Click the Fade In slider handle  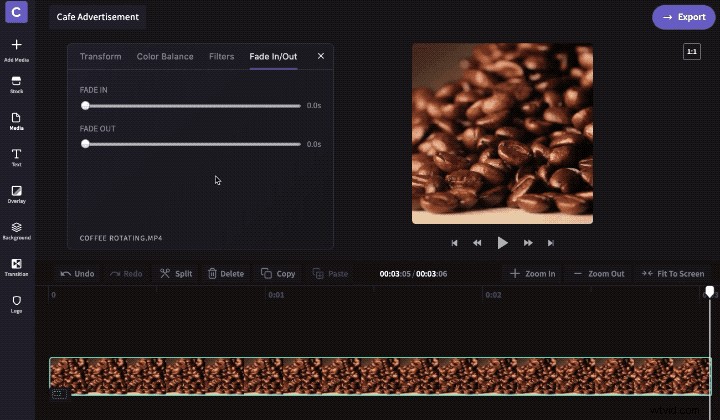tap(85, 106)
